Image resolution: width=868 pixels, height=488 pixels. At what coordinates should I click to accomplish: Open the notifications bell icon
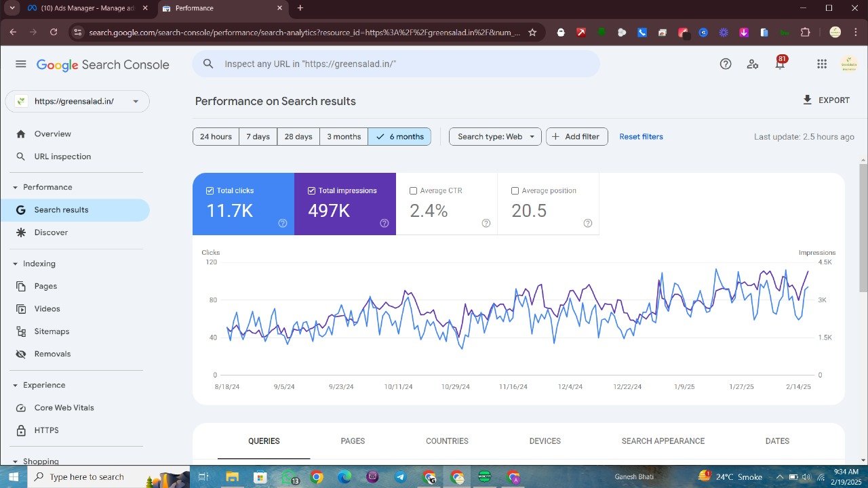pyautogui.click(x=780, y=64)
